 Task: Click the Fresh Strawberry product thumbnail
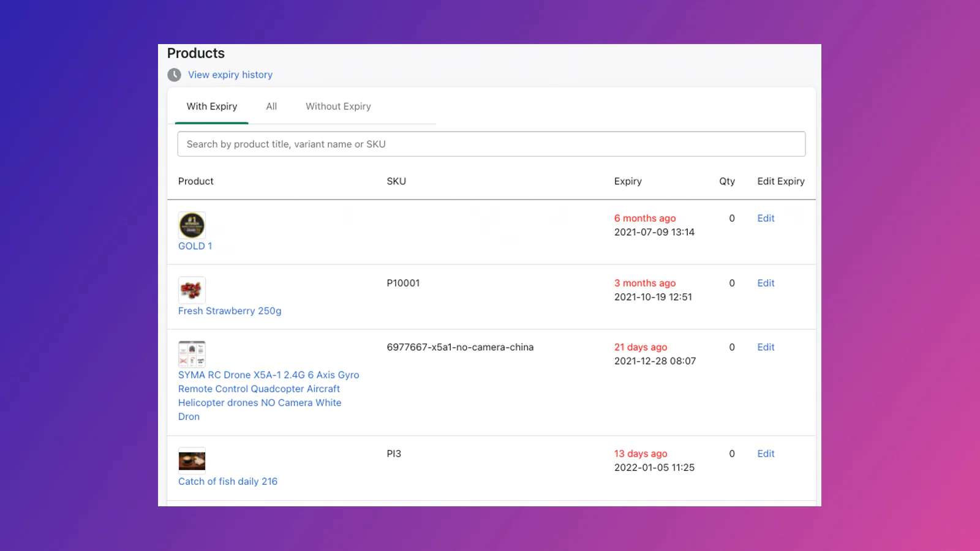(192, 290)
